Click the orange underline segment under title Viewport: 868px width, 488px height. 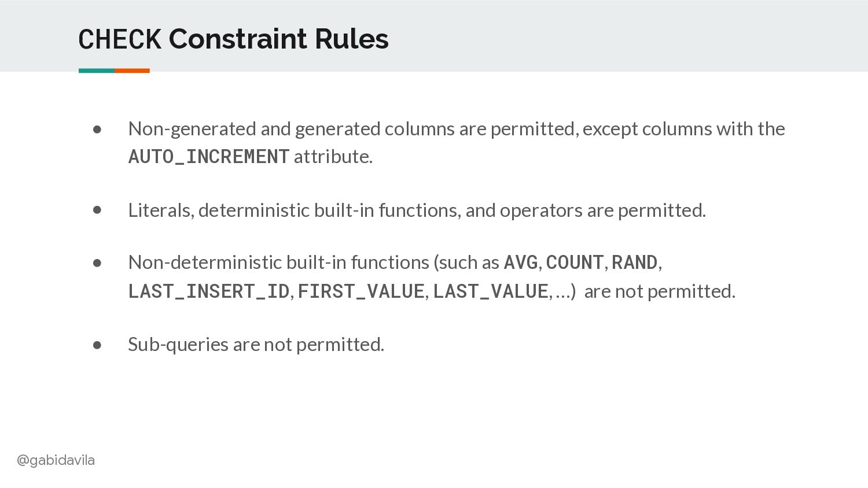pyautogui.click(x=132, y=71)
